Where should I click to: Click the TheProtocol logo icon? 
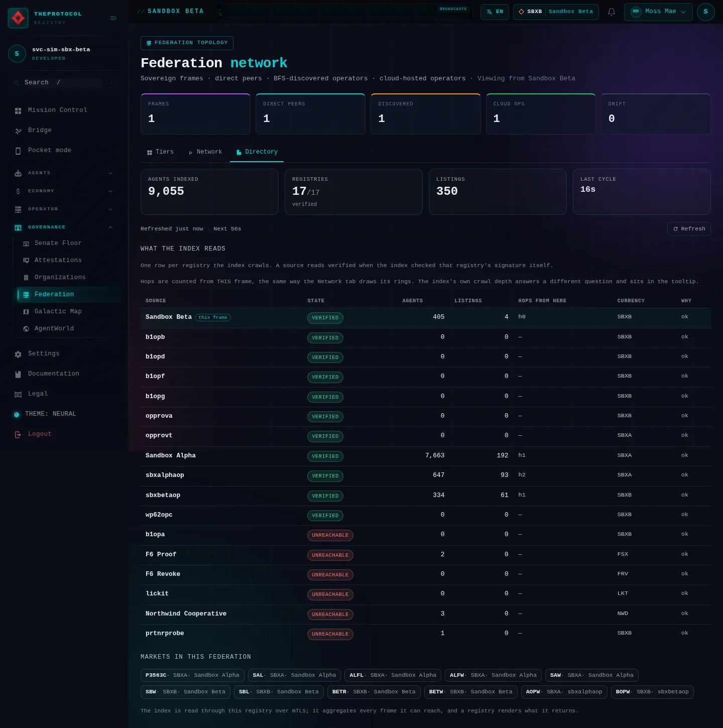(x=18, y=18)
